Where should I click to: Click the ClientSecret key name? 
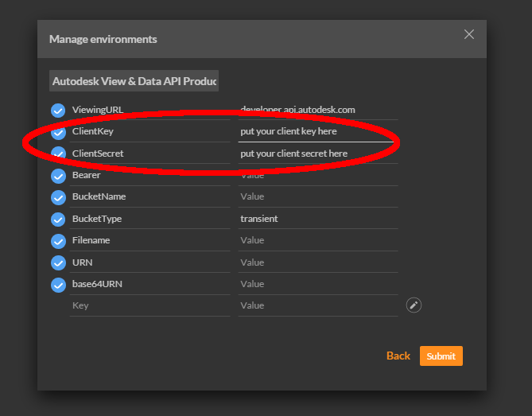[98, 154]
